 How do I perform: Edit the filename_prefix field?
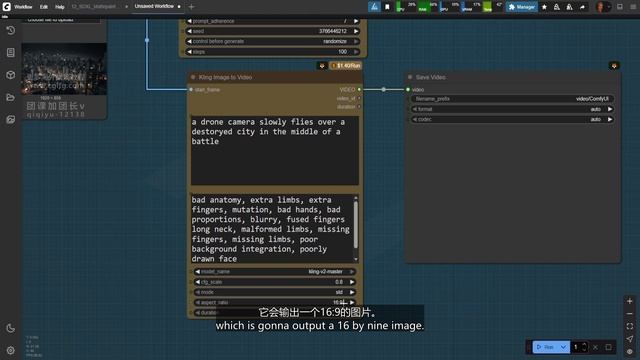coord(512,99)
